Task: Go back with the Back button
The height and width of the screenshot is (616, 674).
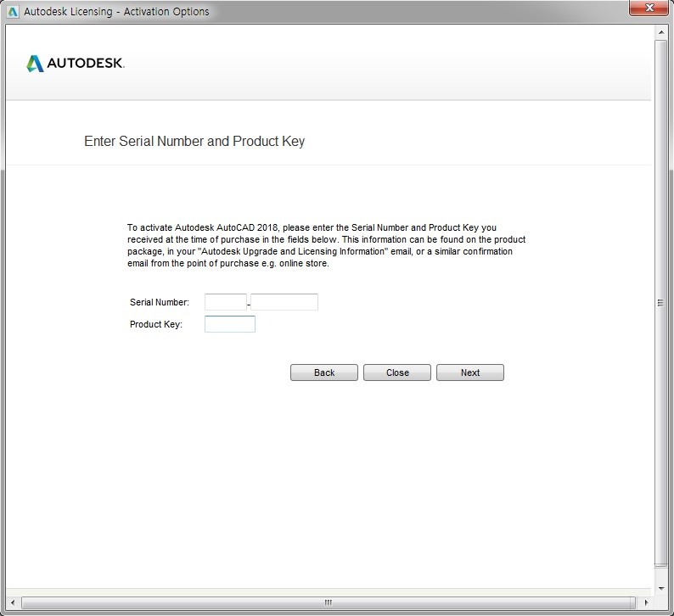Action: (323, 372)
